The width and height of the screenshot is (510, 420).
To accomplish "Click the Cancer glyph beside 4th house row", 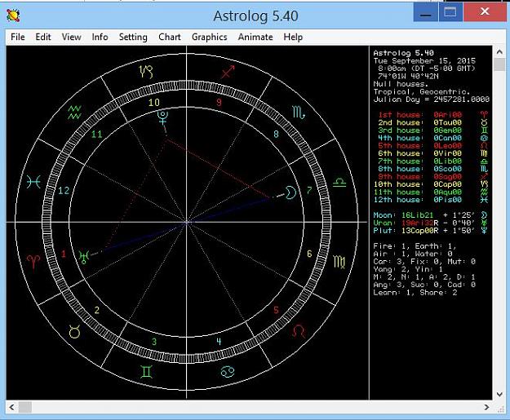I will 484,138.
